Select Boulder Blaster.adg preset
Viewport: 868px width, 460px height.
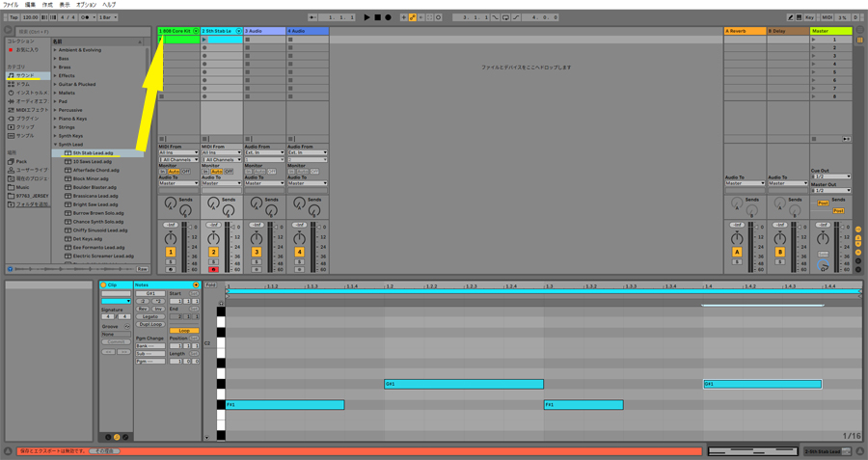tap(95, 187)
